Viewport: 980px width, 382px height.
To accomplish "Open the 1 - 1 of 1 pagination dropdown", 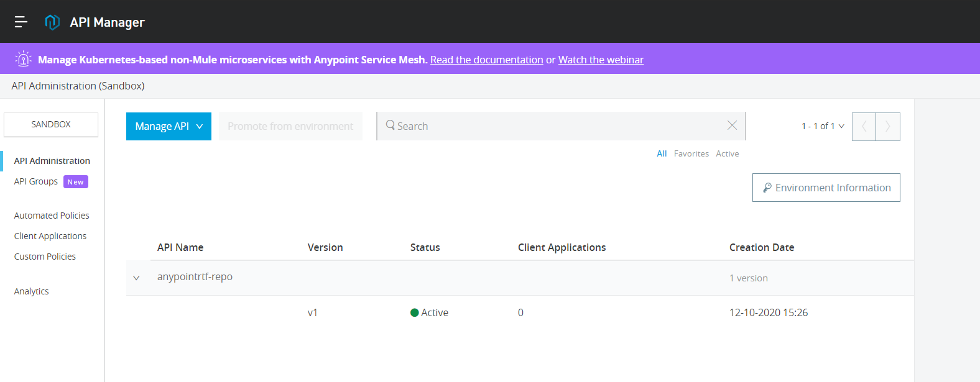I will (823, 126).
